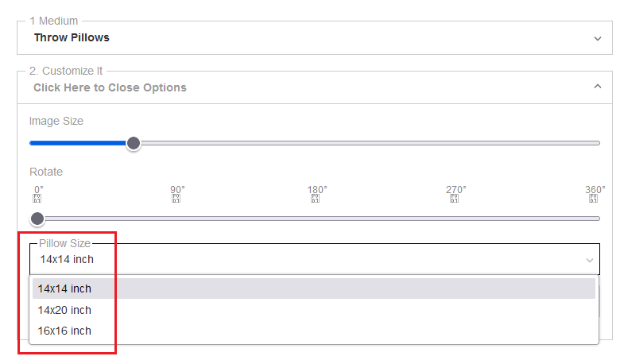Open the Throw Pillows medium selector
624x364 pixels.
(x=72, y=37)
